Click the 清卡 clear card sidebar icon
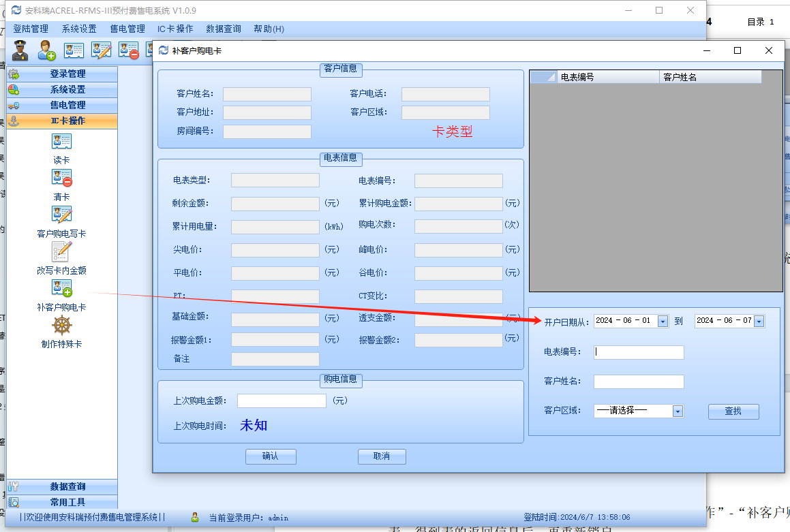Image resolution: width=790 pixels, height=532 pixels. click(x=61, y=178)
